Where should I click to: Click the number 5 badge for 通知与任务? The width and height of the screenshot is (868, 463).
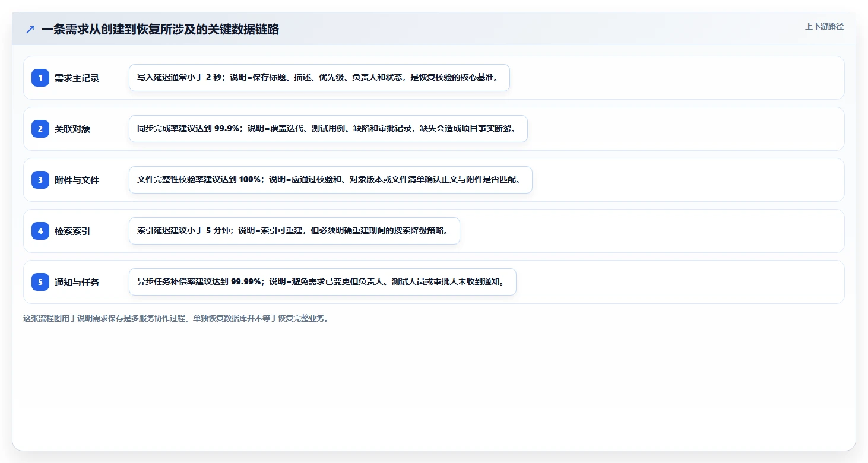click(40, 282)
